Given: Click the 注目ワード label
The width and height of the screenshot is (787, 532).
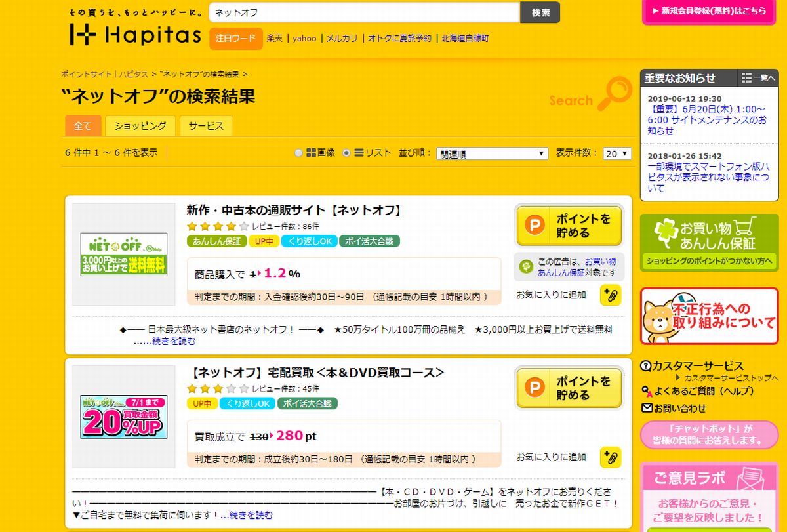Looking at the screenshot, I should (x=236, y=39).
